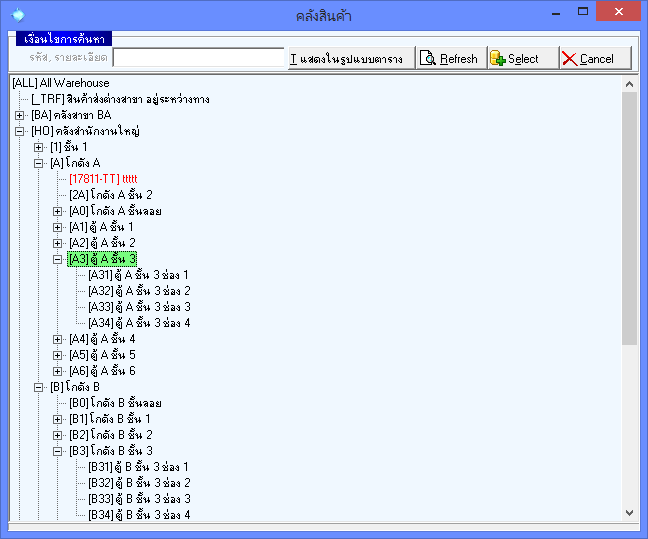Collapse the [A3] cabinet A tree node

[x=58, y=259]
